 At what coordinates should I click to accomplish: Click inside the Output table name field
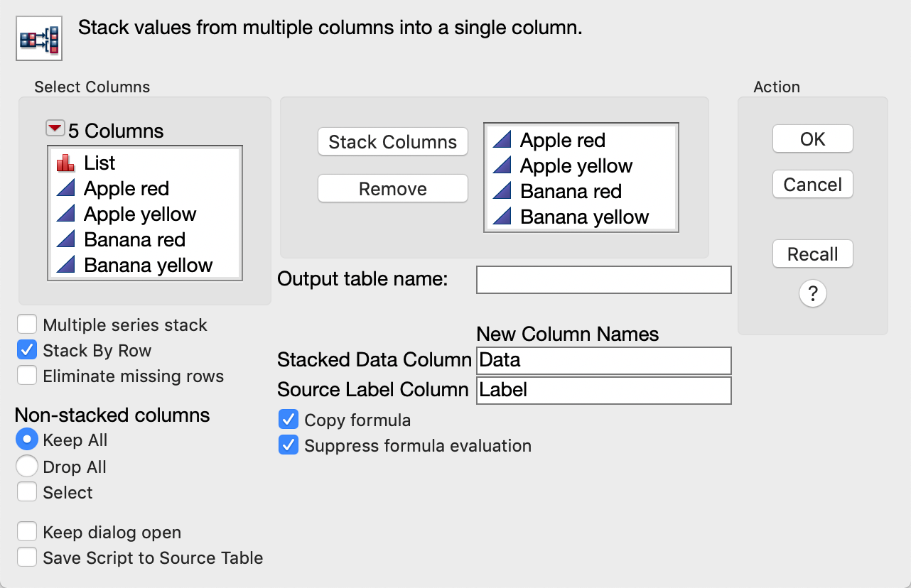(603, 279)
